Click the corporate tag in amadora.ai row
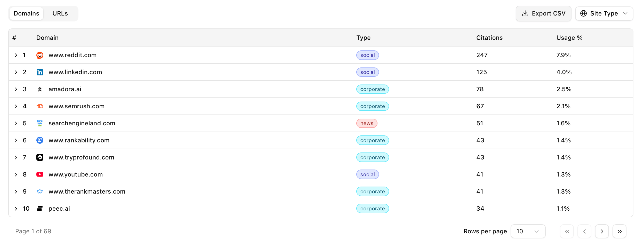The width and height of the screenshot is (644, 245). pyautogui.click(x=373, y=89)
